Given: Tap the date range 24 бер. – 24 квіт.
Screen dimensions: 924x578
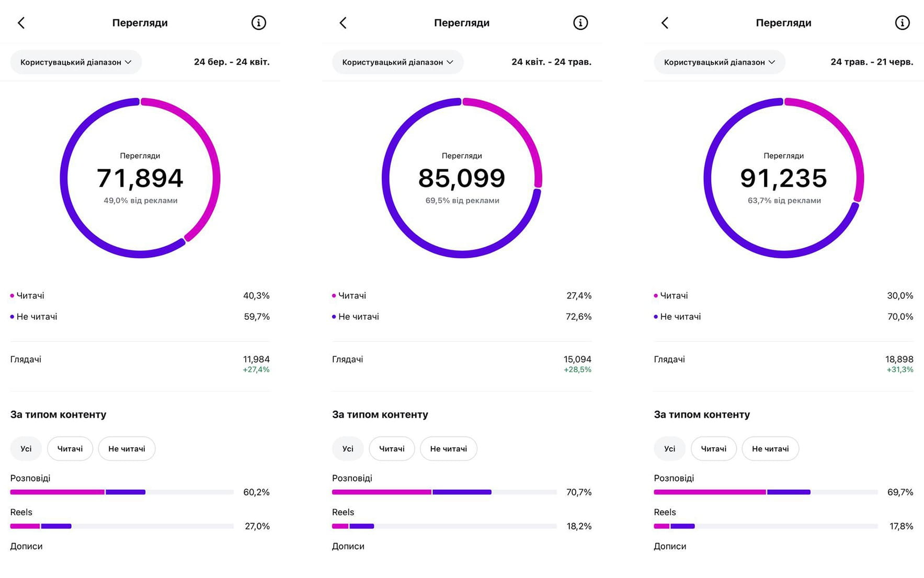Looking at the screenshot, I should [x=232, y=62].
